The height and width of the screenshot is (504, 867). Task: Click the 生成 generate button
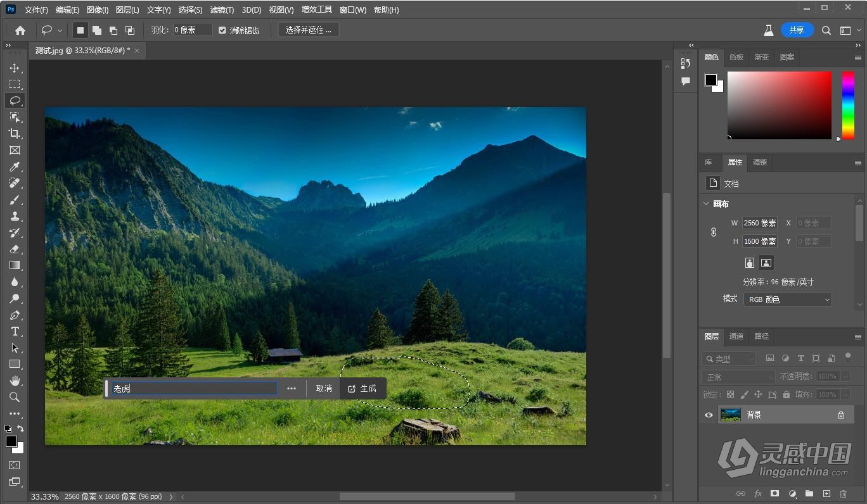coord(363,388)
